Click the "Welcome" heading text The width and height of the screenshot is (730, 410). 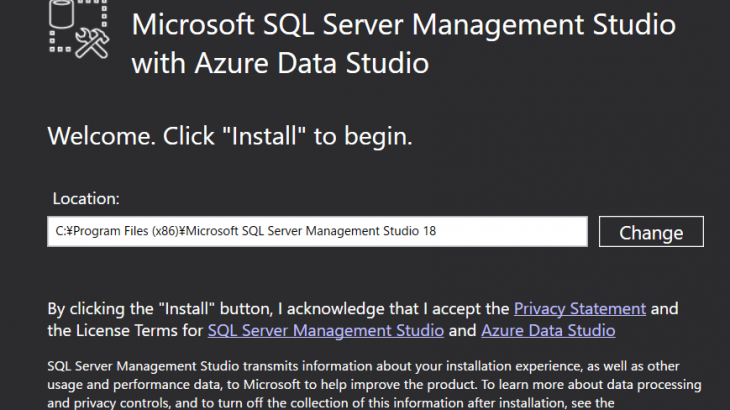click(95, 136)
